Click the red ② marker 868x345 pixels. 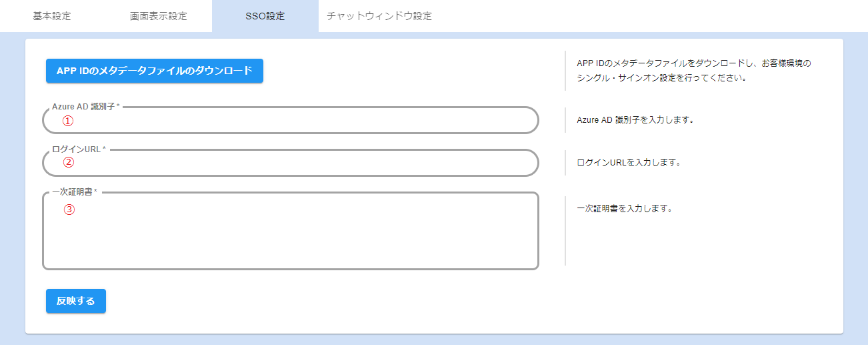[68, 161]
